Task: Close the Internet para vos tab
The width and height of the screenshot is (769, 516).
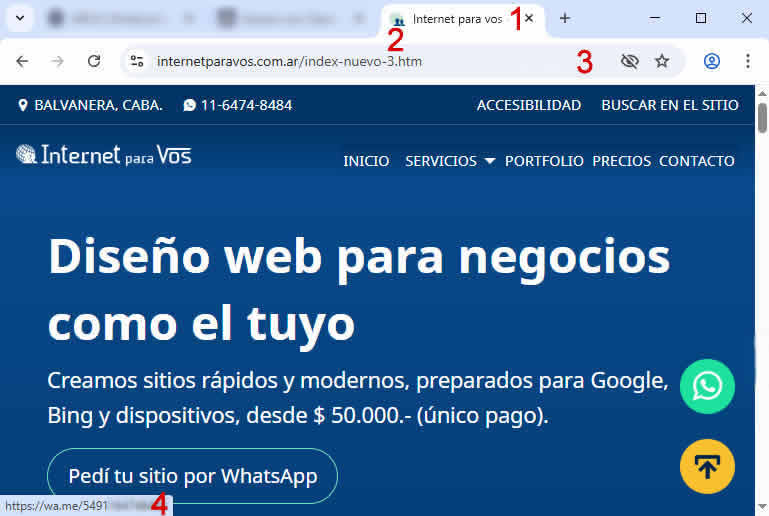Action: [x=529, y=19]
